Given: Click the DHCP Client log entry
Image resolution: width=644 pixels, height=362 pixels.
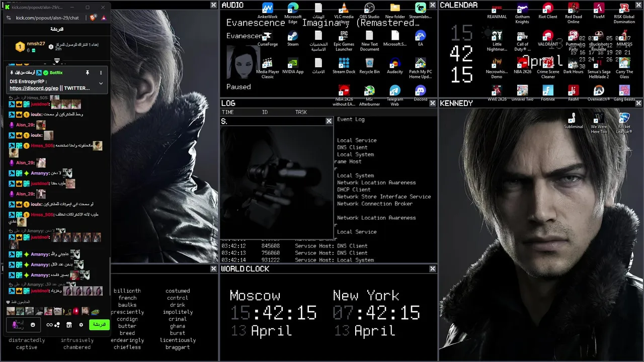Looking at the screenshot, I should [x=354, y=190].
